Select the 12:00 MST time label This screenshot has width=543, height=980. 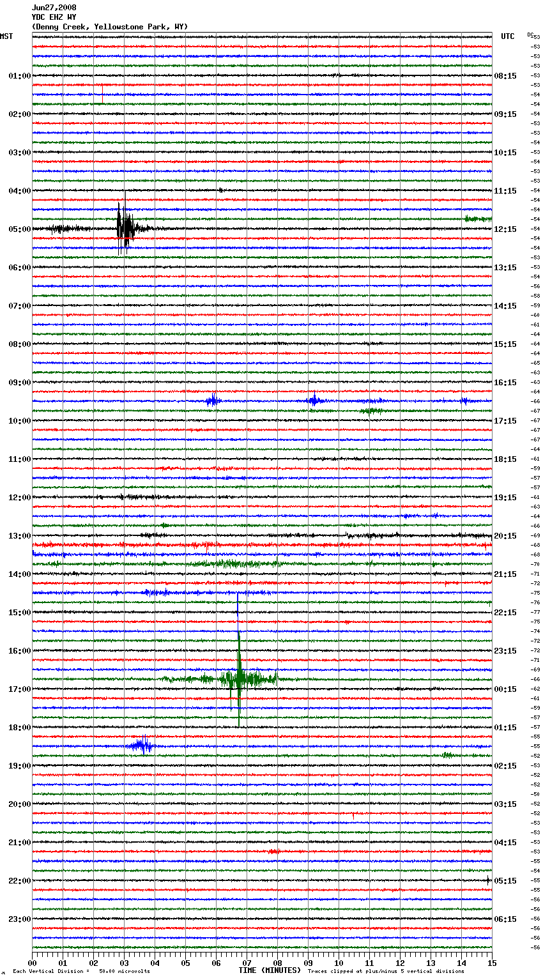tap(20, 498)
